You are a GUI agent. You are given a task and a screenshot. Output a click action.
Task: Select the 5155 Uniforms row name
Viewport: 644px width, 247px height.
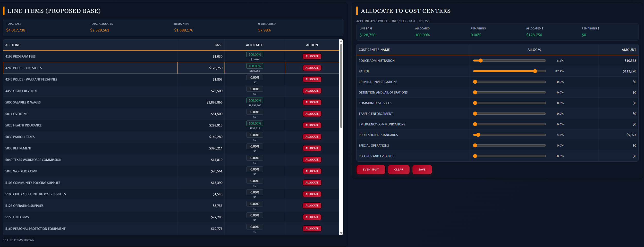pos(17,217)
